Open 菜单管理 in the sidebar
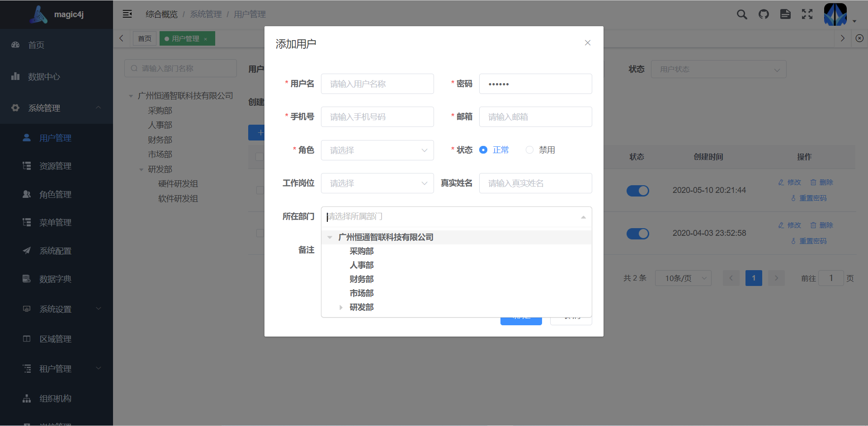Image resolution: width=868 pixels, height=426 pixels. pos(57,222)
